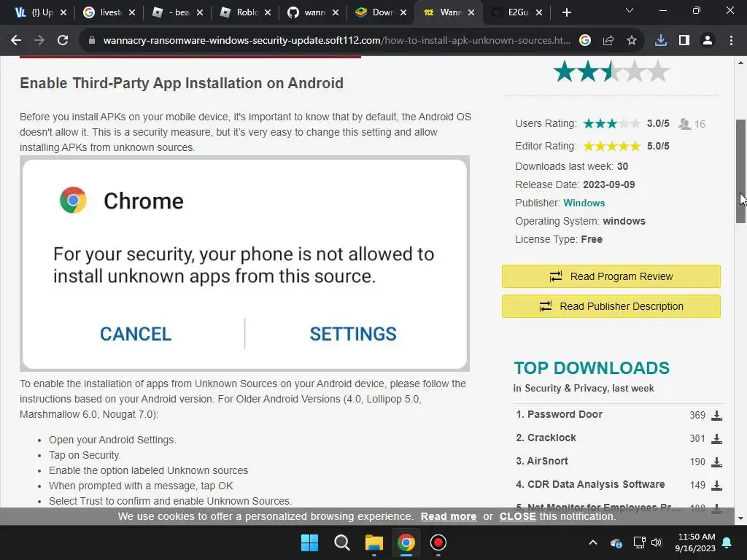
Task: Open the volume speaker tray icon
Action: coord(657,542)
